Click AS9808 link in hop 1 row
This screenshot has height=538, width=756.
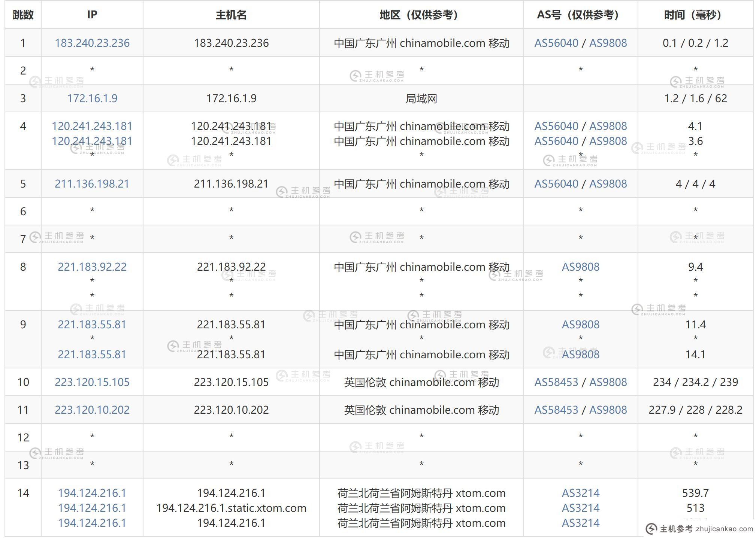point(608,43)
